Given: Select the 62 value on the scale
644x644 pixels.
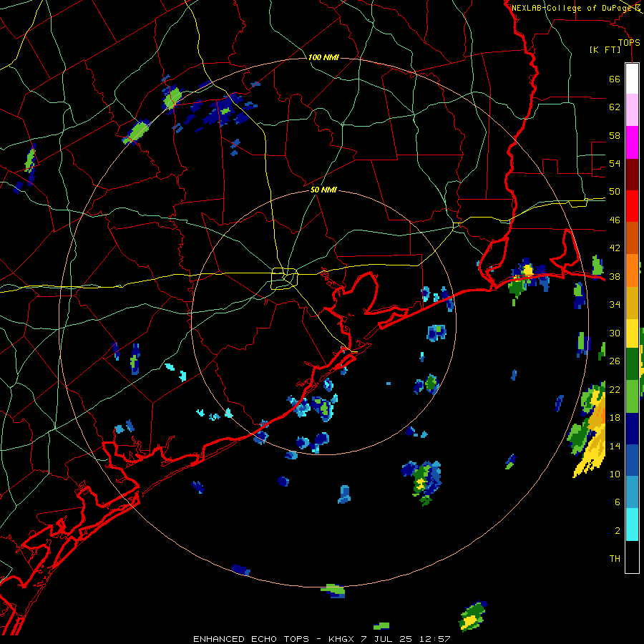Looking at the screenshot, I should tap(615, 107).
